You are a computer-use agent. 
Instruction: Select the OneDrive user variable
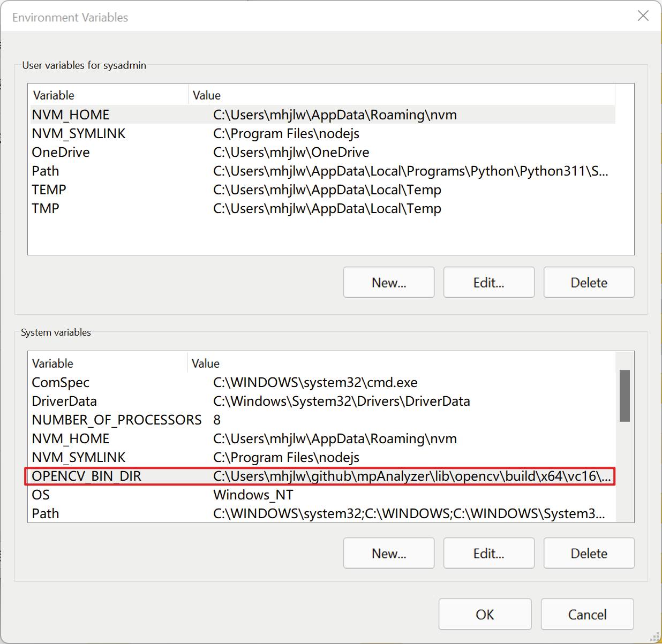coord(61,153)
